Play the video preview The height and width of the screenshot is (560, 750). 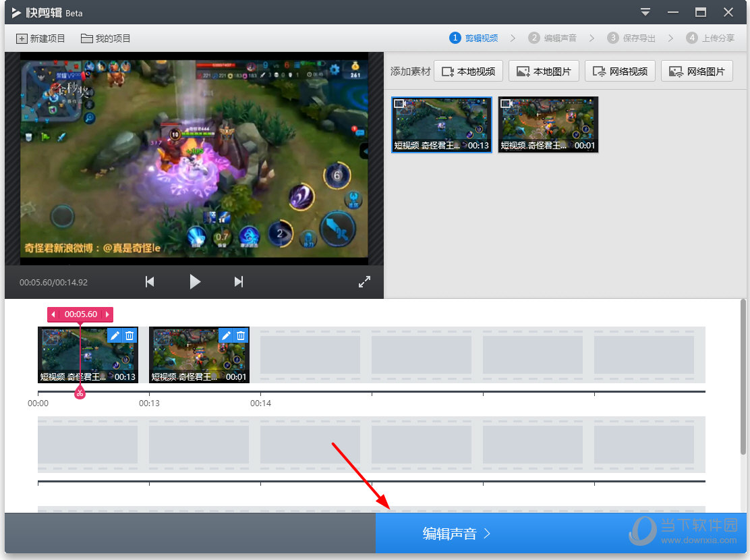[195, 282]
